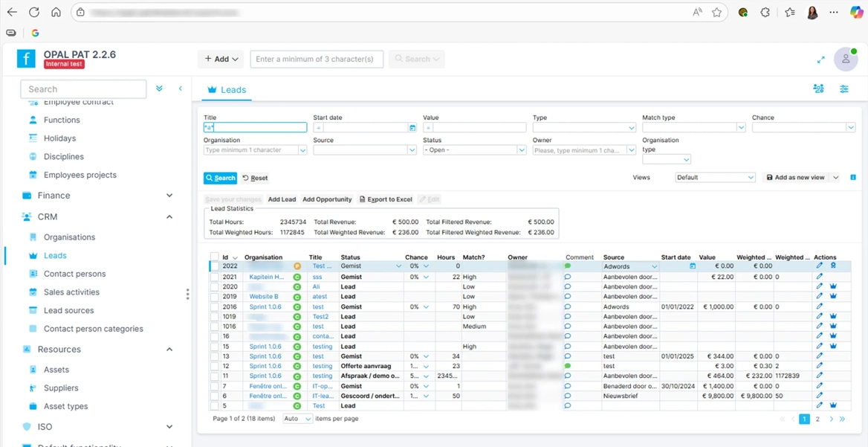This screenshot has width=868, height=447.
Task: Click the edit pencil icon for lead 2021
Action: pyautogui.click(x=819, y=277)
